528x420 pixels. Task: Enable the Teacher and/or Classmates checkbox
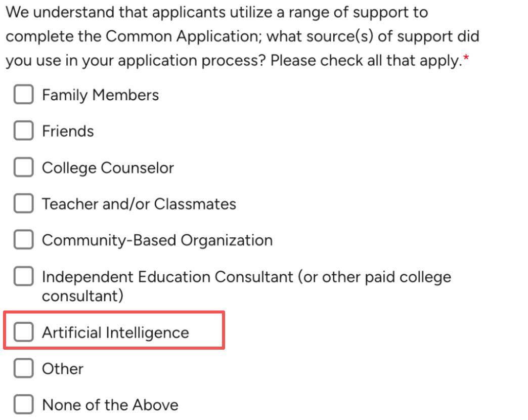[24, 203]
